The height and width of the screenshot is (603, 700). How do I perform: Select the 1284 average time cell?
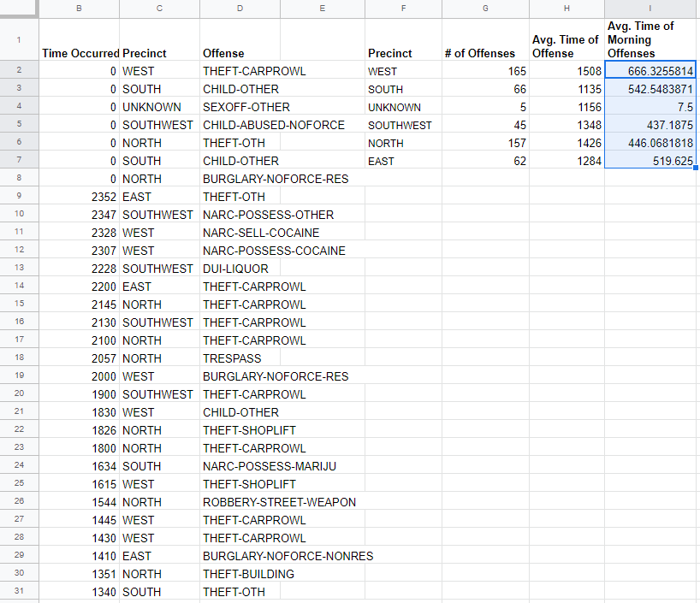click(567, 159)
